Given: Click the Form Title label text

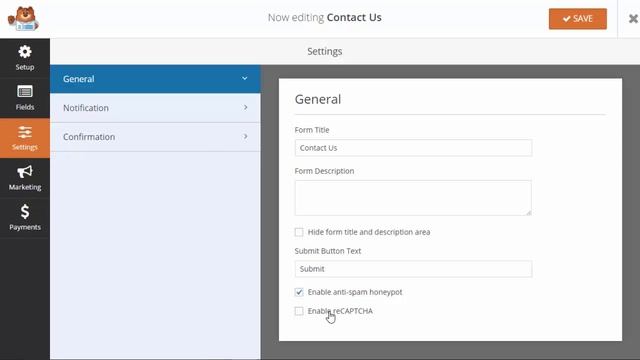Looking at the screenshot, I should point(312,130).
